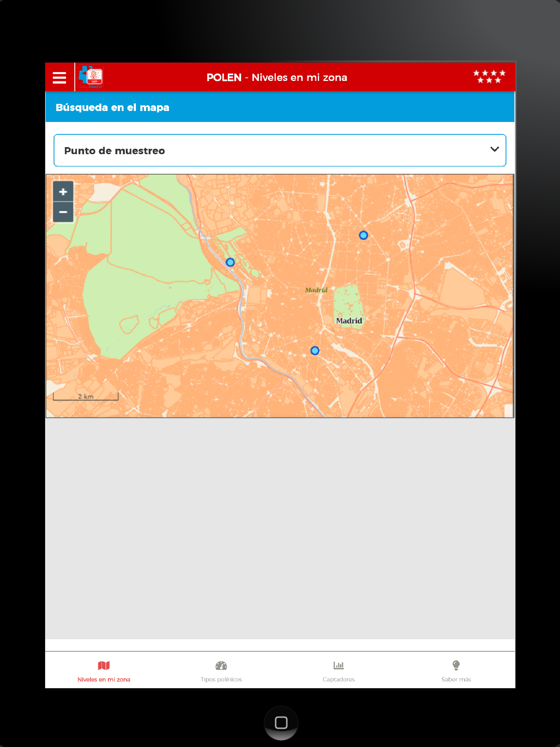Click the dropdown chevron arrow

[x=494, y=149]
